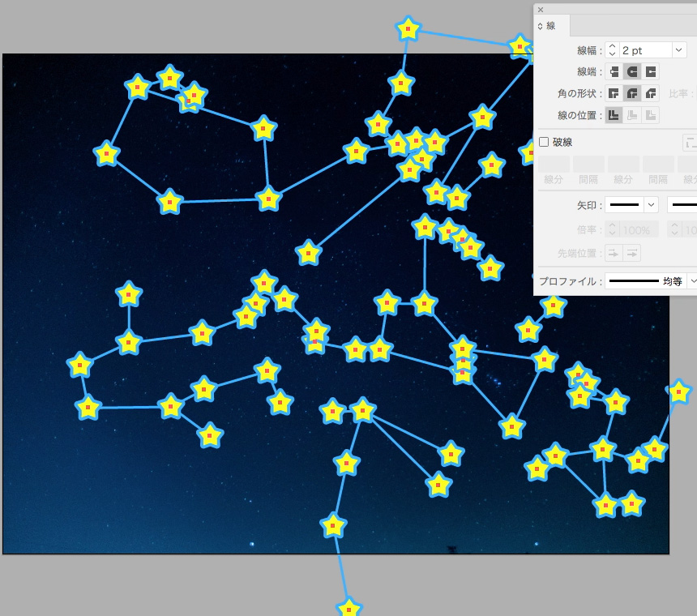Select the star at artwork's bottom edge

[348, 608]
